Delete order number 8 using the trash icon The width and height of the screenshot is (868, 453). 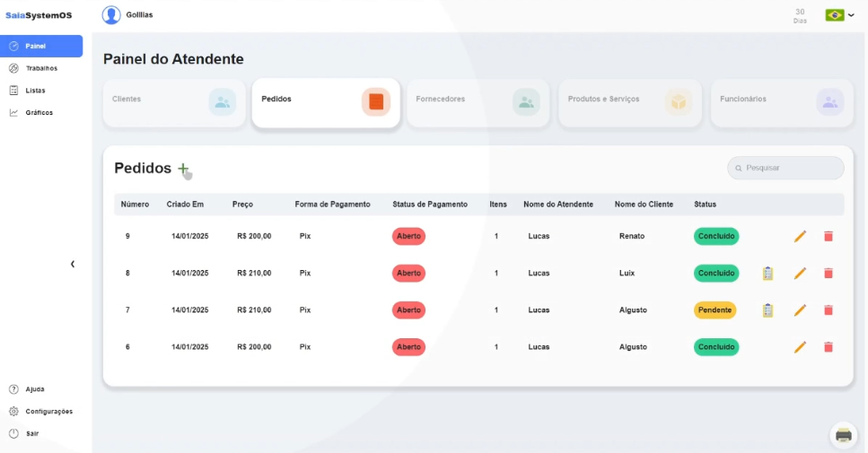tap(828, 273)
